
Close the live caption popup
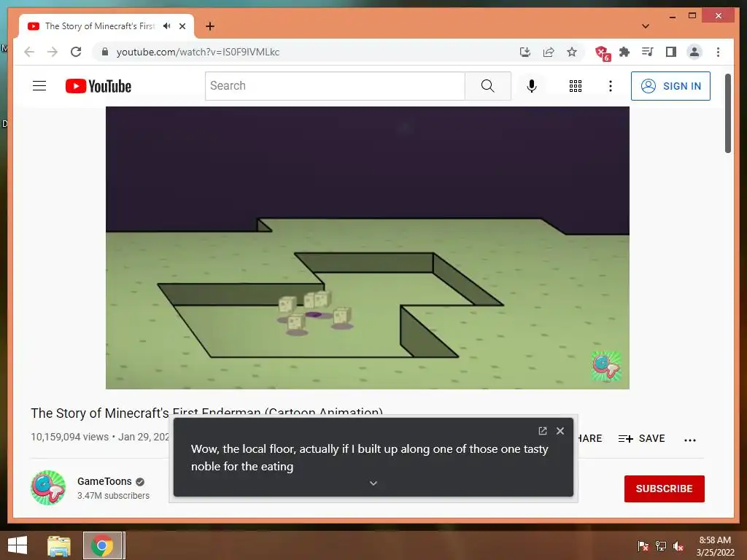(x=560, y=431)
